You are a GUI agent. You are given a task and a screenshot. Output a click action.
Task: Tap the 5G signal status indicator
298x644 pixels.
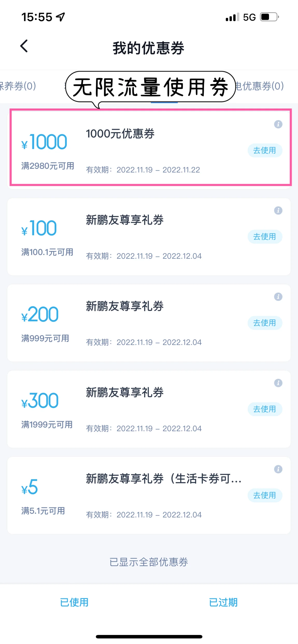pyautogui.click(x=249, y=17)
